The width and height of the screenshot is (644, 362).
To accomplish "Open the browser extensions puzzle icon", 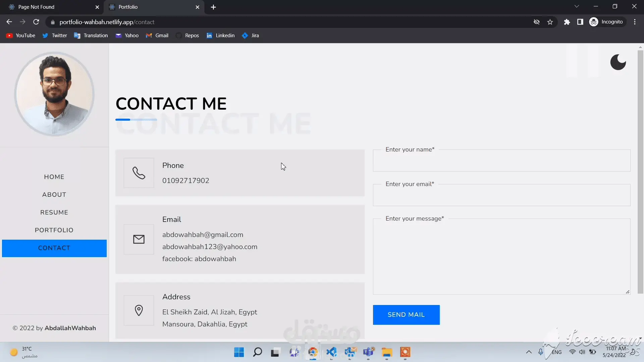I will (567, 22).
